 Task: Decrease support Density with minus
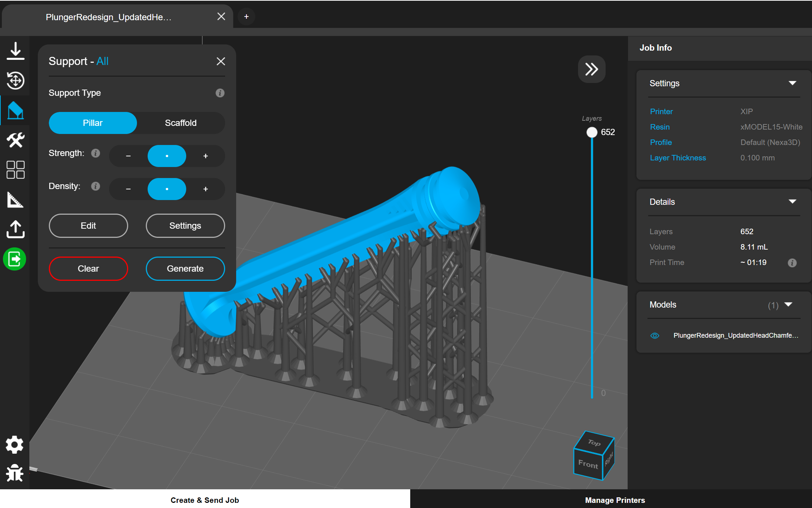(128, 189)
